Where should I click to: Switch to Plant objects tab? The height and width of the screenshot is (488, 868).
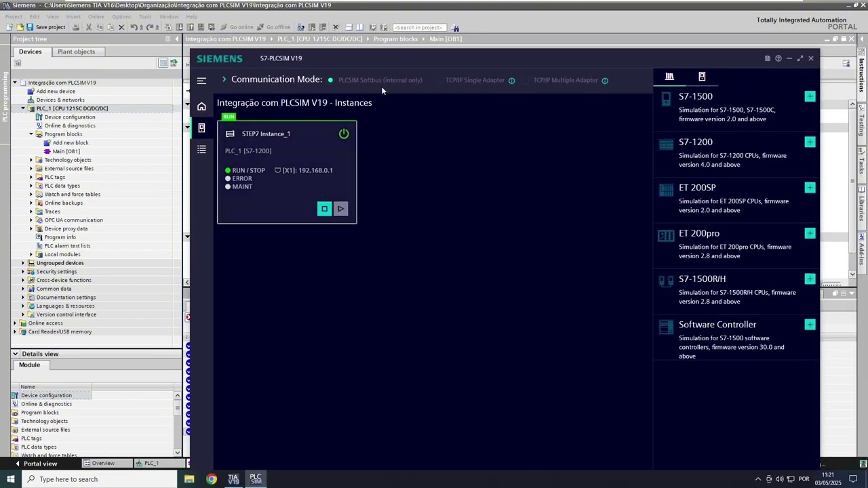tap(76, 52)
